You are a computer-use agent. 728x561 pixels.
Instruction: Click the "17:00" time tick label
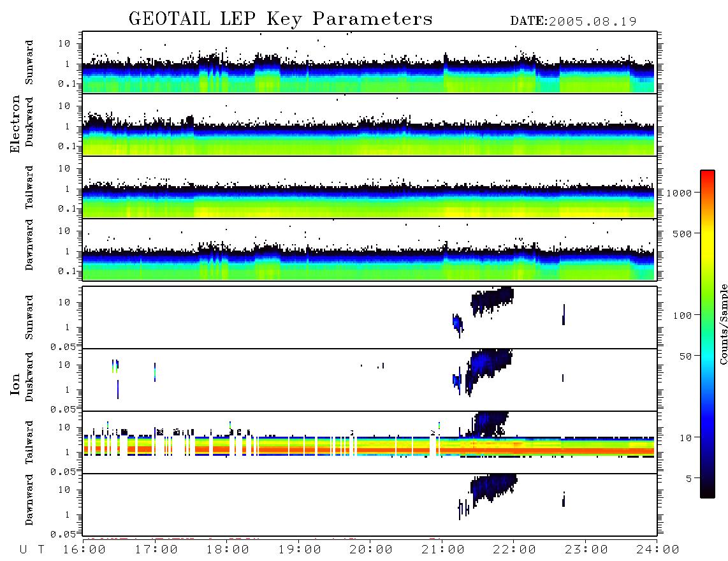156,550
